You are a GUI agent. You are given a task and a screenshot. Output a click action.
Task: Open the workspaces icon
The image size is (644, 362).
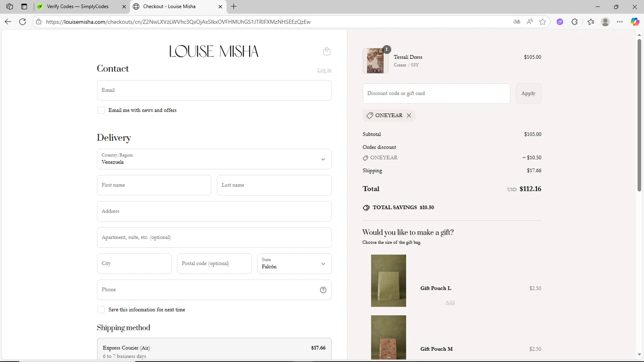[9, 6]
